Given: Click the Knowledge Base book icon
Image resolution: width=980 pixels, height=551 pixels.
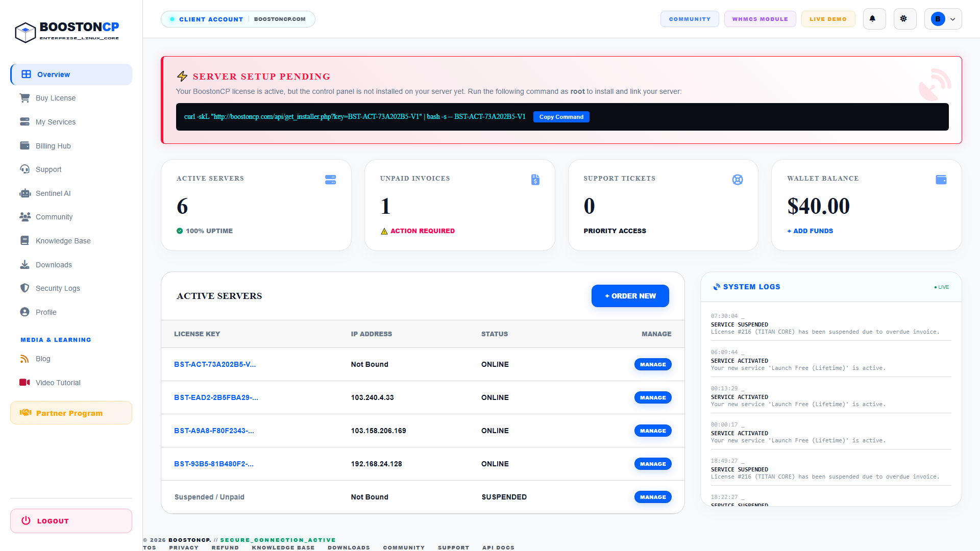Looking at the screenshot, I should coord(24,241).
